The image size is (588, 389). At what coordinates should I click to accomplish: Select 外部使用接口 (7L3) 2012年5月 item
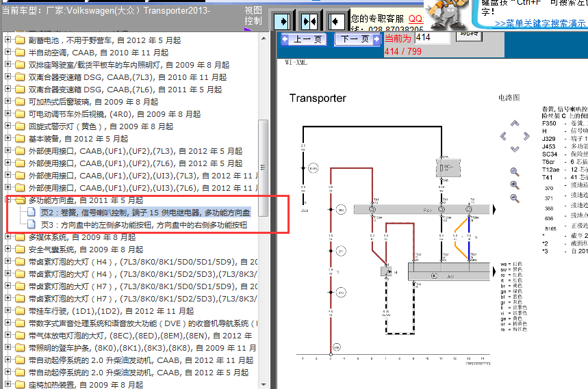pyautogui.click(x=136, y=151)
